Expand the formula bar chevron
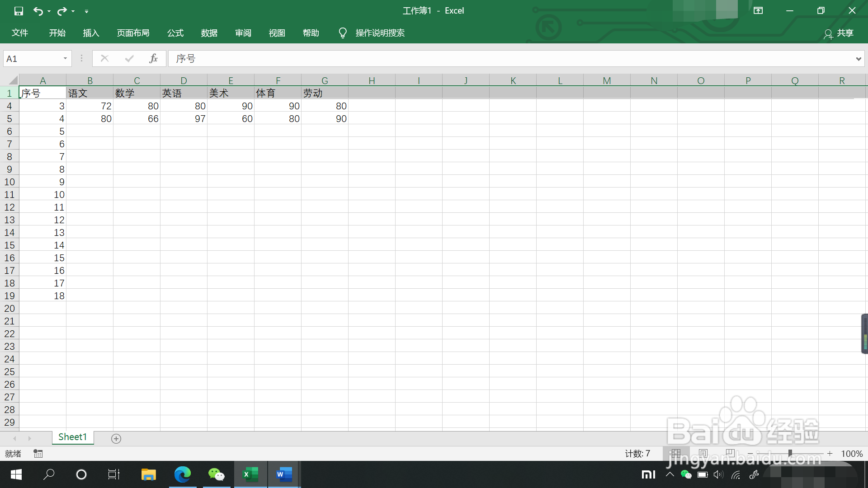868x488 pixels. 858,59
